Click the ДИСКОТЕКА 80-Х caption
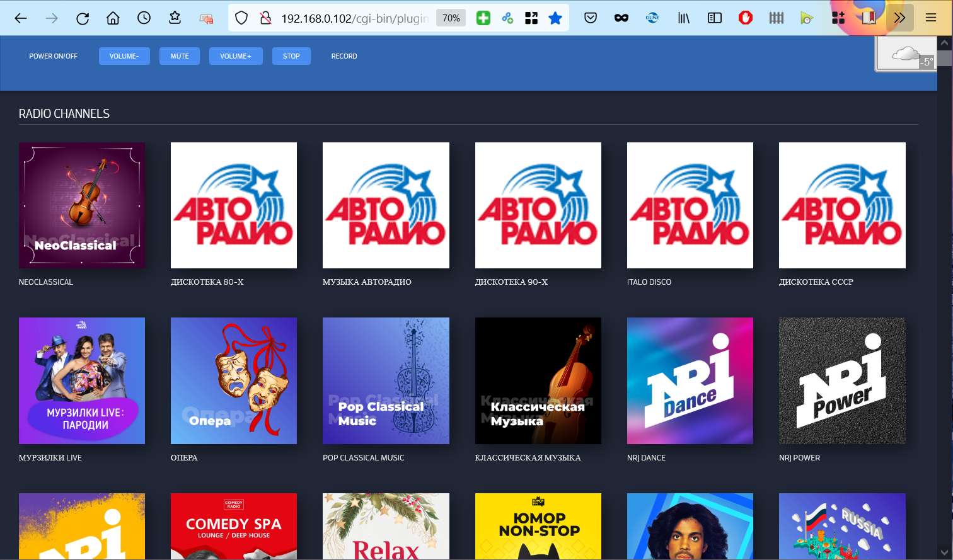 [x=207, y=282]
